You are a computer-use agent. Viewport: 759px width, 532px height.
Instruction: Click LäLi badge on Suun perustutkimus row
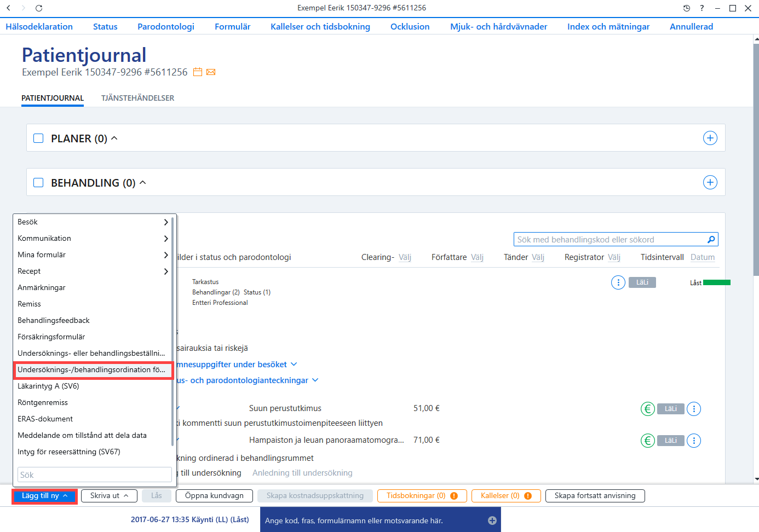671,409
